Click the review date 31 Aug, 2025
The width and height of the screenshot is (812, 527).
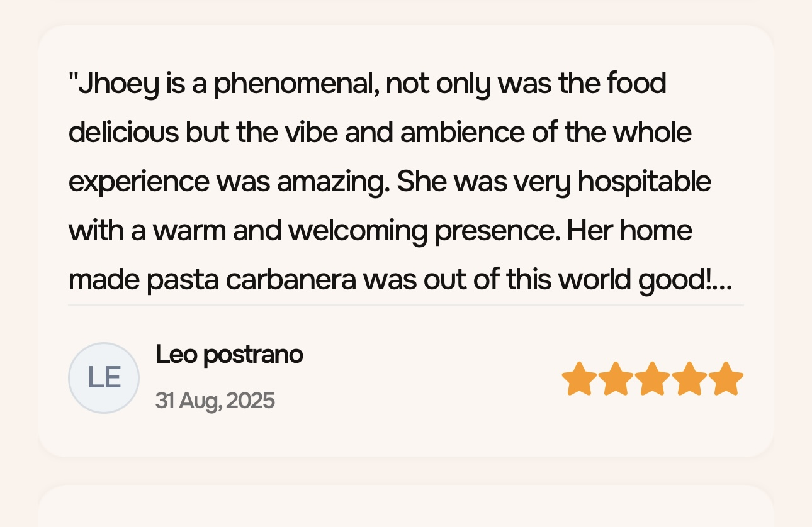215,401
